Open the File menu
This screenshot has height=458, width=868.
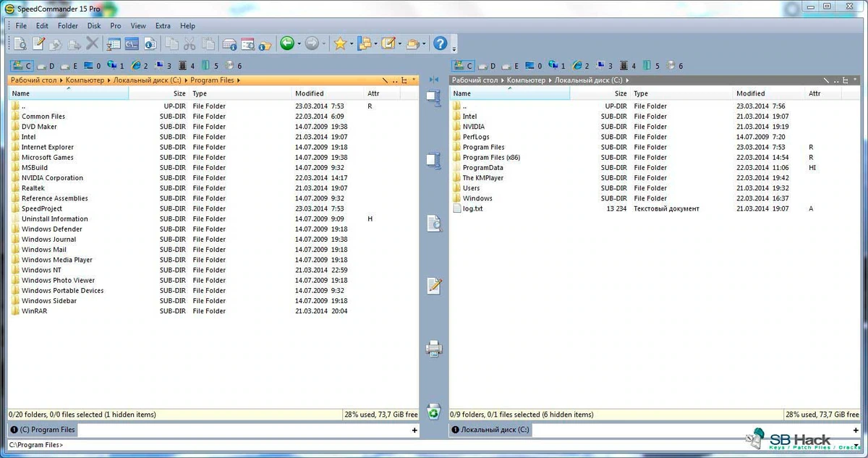21,26
